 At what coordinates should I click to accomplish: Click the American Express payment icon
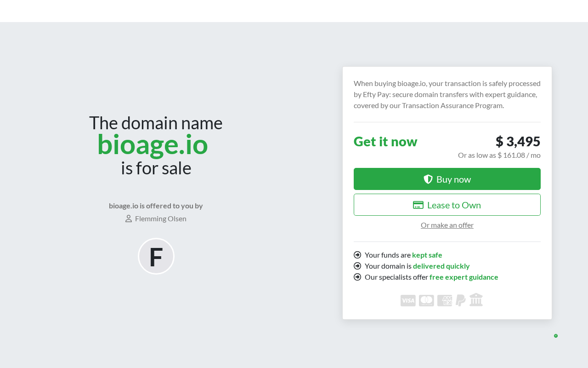445,300
